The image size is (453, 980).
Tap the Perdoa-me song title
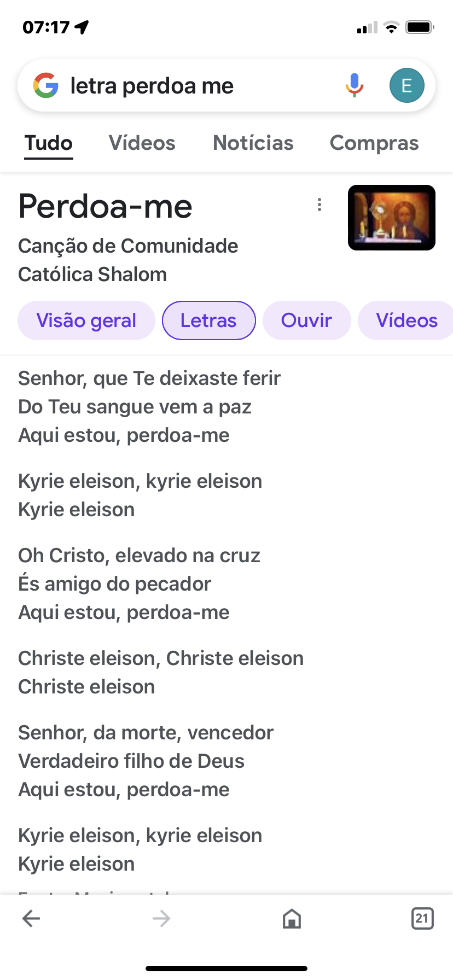(x=106, y=207)
